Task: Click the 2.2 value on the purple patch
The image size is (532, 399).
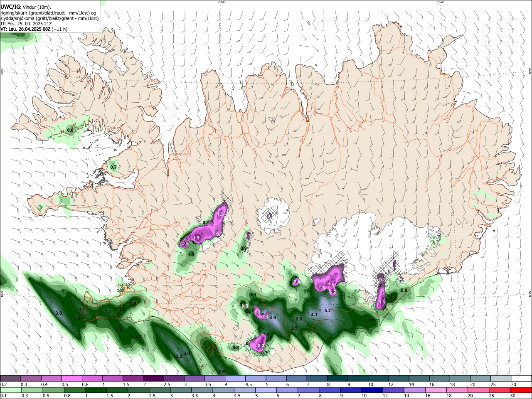Action: tap(261, 345)
